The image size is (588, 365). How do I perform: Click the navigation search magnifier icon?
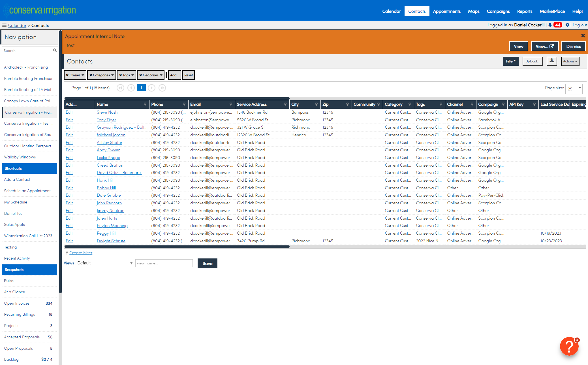[x=55, y=50]
